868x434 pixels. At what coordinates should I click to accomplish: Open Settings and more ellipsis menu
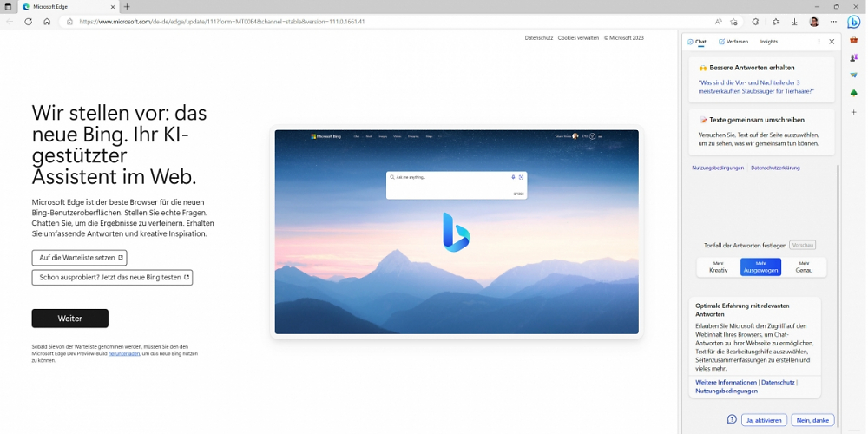[833, 22]
